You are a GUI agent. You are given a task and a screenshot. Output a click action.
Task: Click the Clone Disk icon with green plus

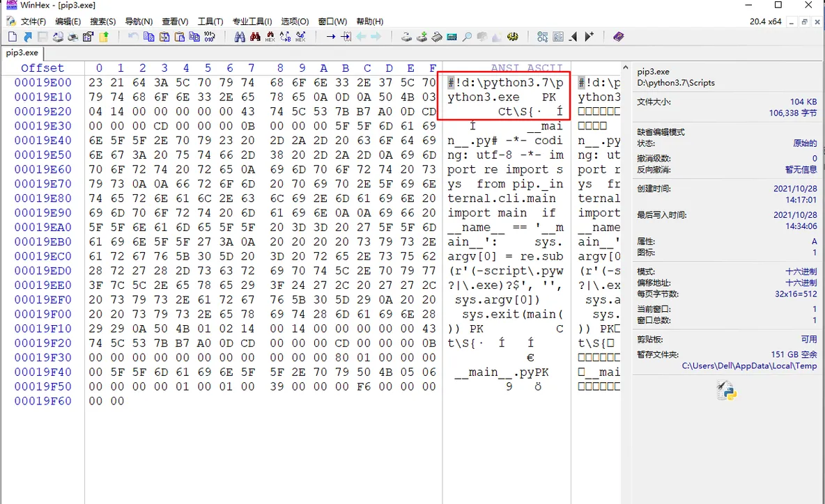[422, 37]
